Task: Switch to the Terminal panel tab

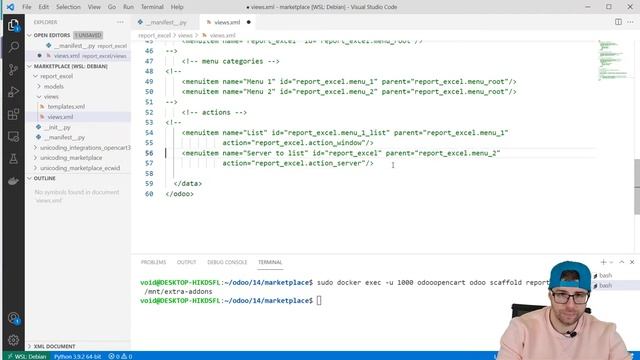Action: point(270,262)
